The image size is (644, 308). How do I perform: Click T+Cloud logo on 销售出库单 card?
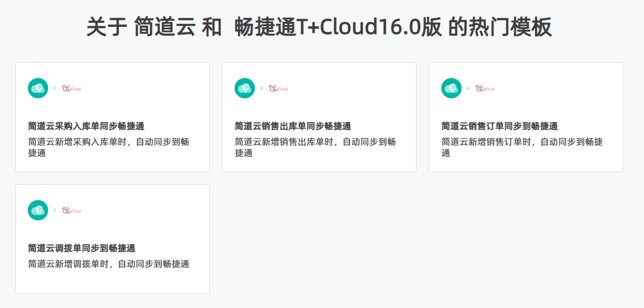point(278,88)
